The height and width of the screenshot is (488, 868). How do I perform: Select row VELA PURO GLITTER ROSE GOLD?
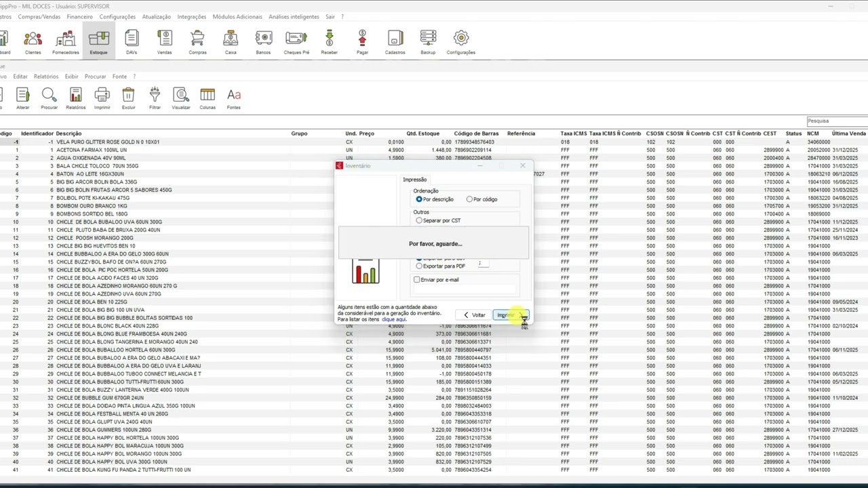click(434, 142)
